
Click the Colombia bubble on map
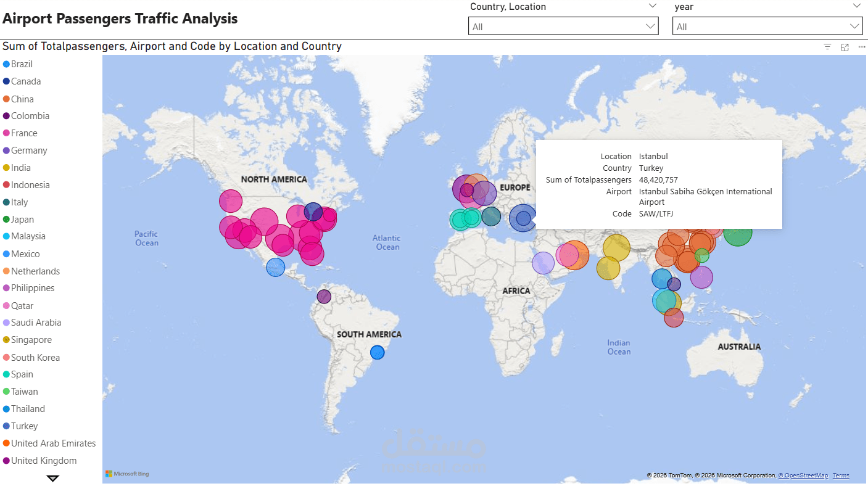pyautogui.click(x=324, y=297)
